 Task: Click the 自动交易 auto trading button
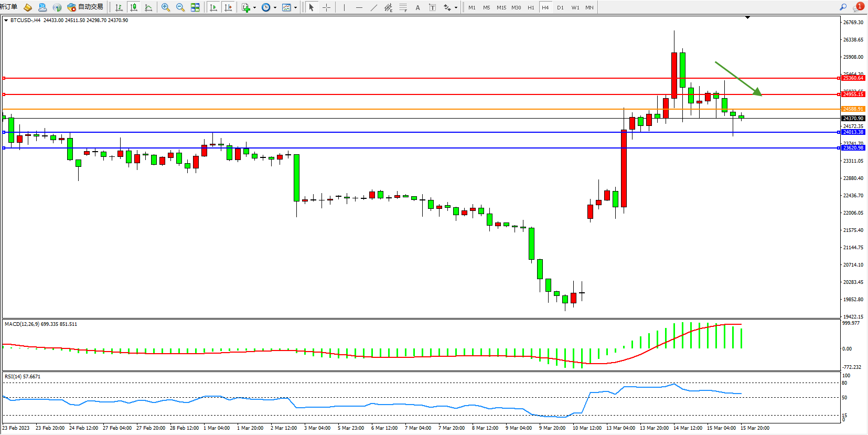(85, 7)
